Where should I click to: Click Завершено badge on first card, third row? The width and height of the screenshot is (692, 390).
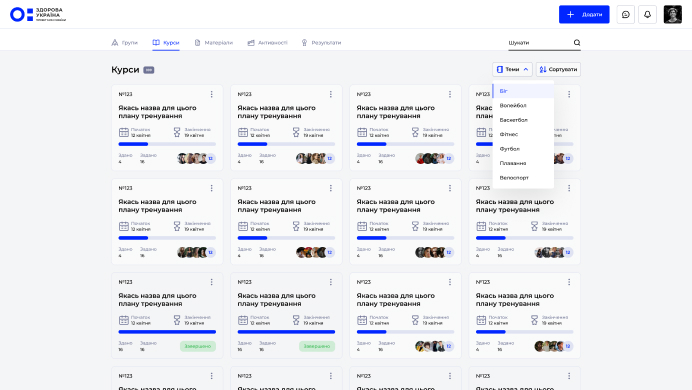point(198,346)
